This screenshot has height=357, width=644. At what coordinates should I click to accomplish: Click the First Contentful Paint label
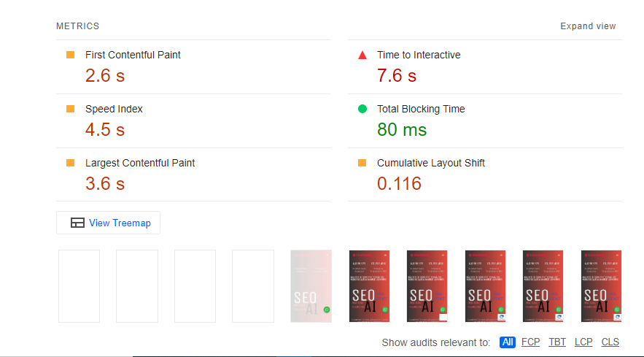[x=133, y=55]
